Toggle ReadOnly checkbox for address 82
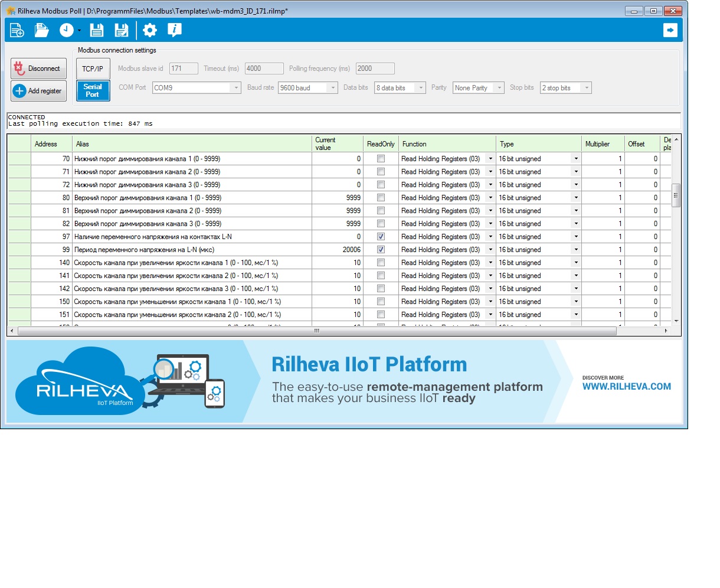The width and height of the screenshot is (720, 588). click(x=381, y=224)
